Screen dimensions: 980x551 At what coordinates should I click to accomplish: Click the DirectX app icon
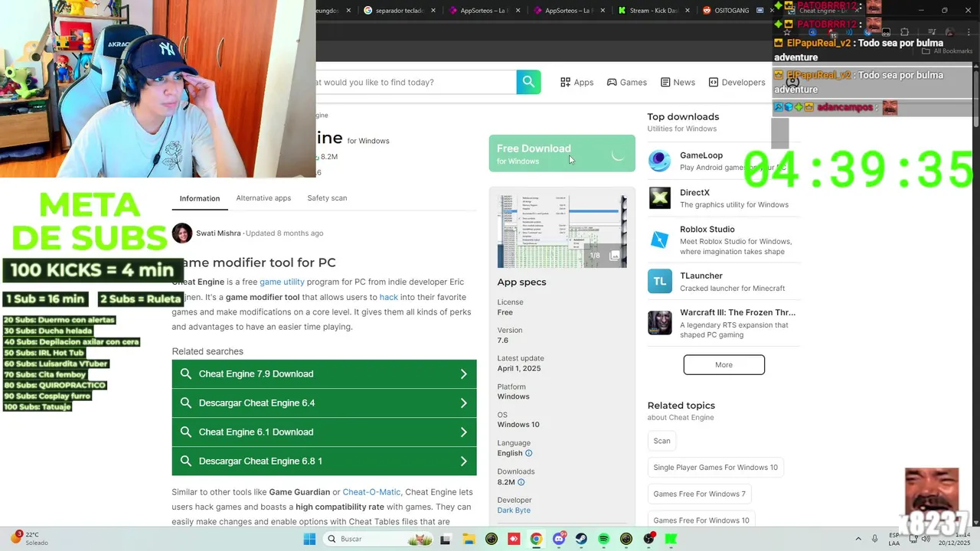click(659, 198)
